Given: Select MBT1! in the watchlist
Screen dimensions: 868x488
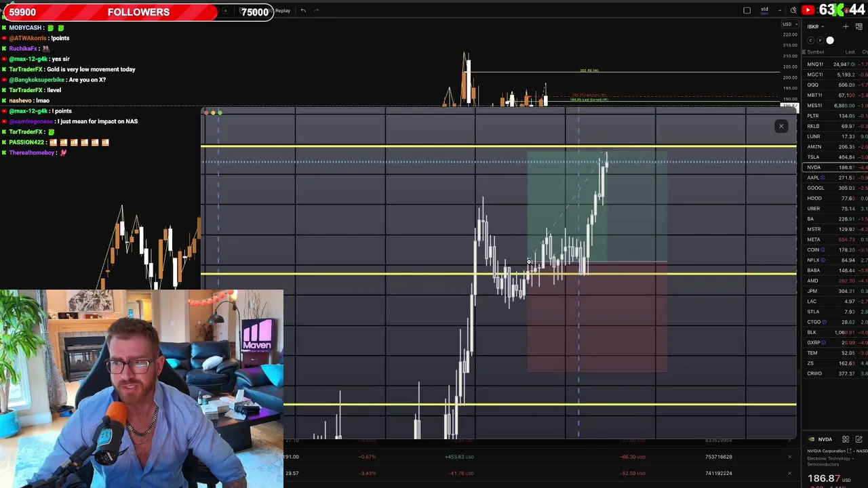Looking at the screenshot, I should coord(835,96).
